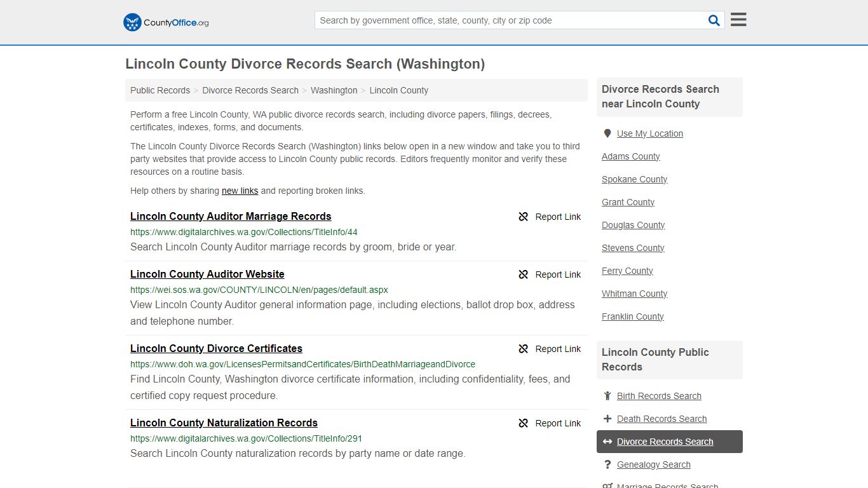Screen dimensions: 868x488
Task: Click the doh.wa.gov BirthDeathMarriageandDivorce URL
Action: tap(302, 364)
